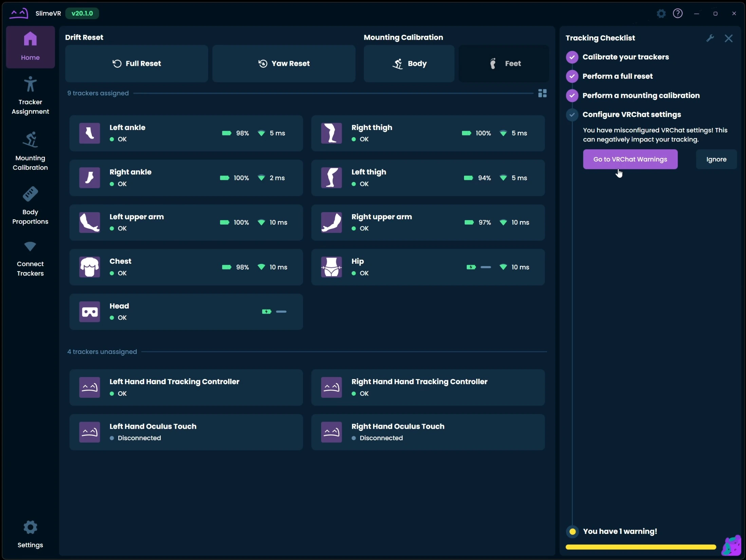Viewport: 746px width, 560px height.
Task: Click the wrench icon in Tracking Checklist
Action: pyautogui.click(x=710, y=38)
